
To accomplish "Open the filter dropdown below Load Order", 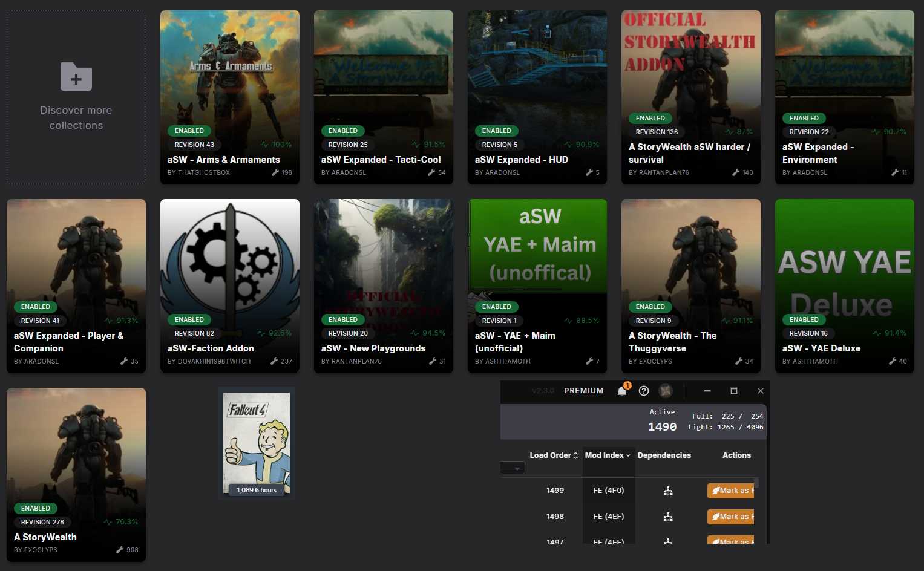I will click(513, 469).
